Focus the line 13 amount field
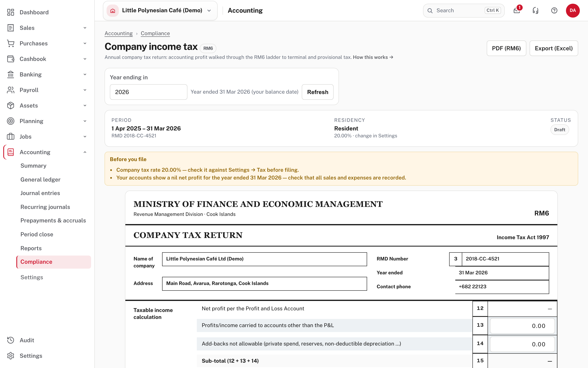Image resolution: width=588 pixels, height=368 pixels. click(x=522, y=326)
